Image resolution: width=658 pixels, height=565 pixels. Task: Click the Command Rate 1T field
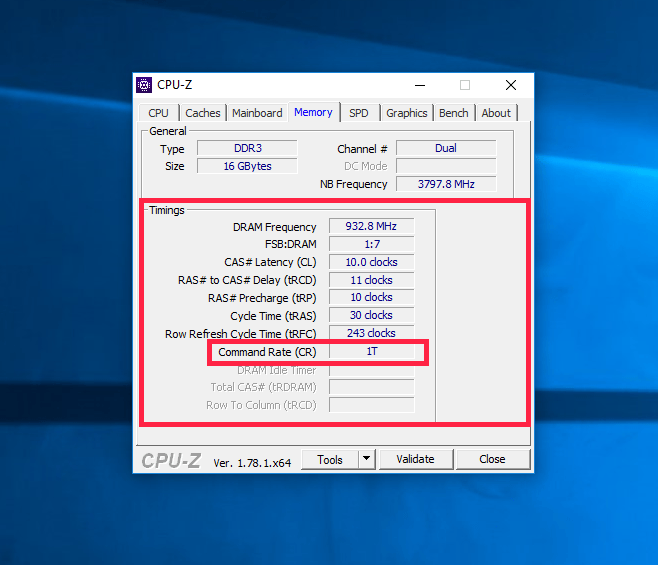pyautogui.click(x=372, y=351)
